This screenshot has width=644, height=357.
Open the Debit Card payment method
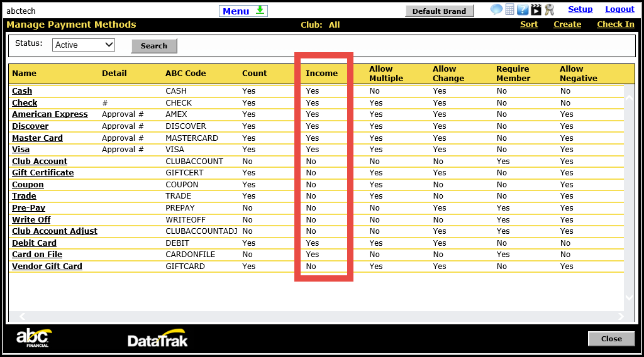point(34,243)
